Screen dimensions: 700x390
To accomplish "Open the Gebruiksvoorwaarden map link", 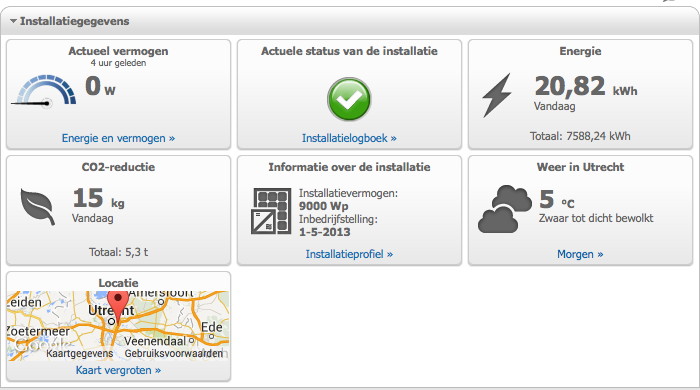I will 174,353.
